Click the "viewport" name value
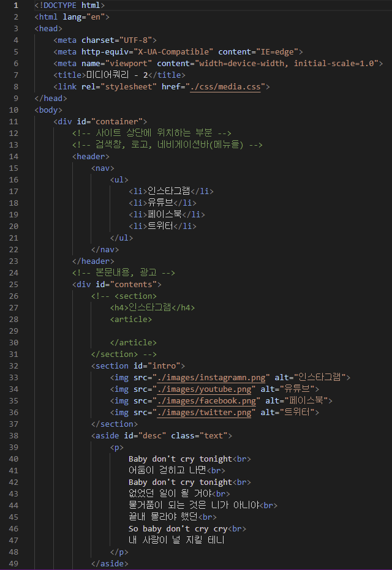392x570 pixels. click(x=129, y=64)
